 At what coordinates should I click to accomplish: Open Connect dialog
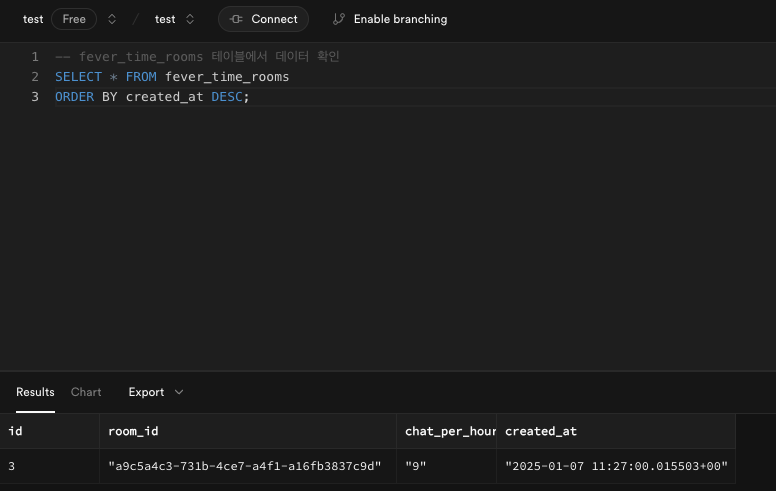[263, 19]
